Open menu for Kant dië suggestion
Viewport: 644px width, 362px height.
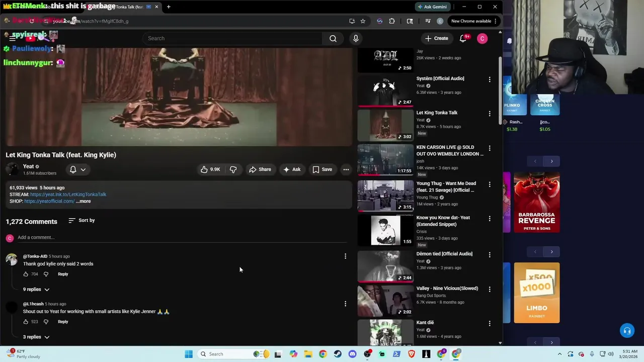coord(490,324)
